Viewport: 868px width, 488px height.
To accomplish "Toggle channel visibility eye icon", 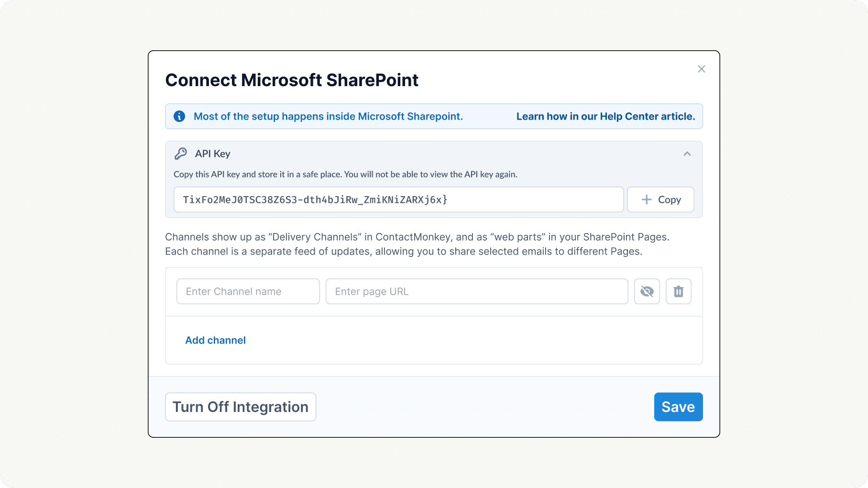I will click(x=647, y=291).
